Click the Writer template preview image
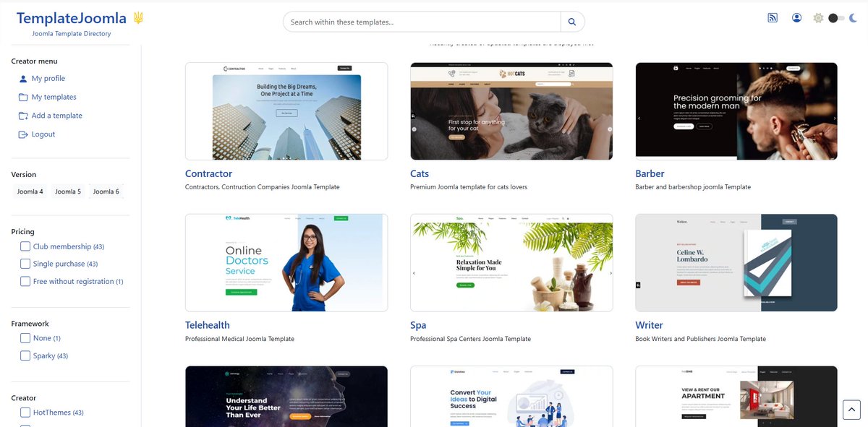Viewport: 868px width, 427px height. [x=736, y=262]
